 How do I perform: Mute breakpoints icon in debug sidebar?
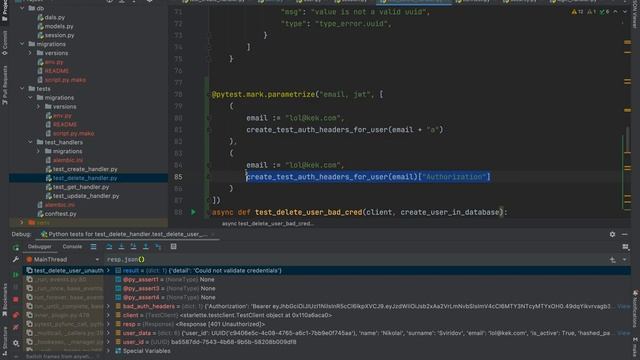[x=16, y=328]
